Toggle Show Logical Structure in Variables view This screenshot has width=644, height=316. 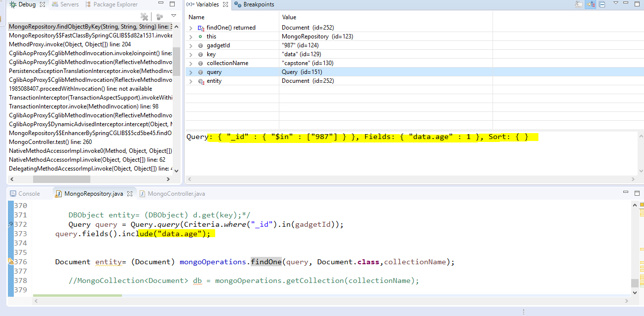pyautogui.click(x=590, y=4)
